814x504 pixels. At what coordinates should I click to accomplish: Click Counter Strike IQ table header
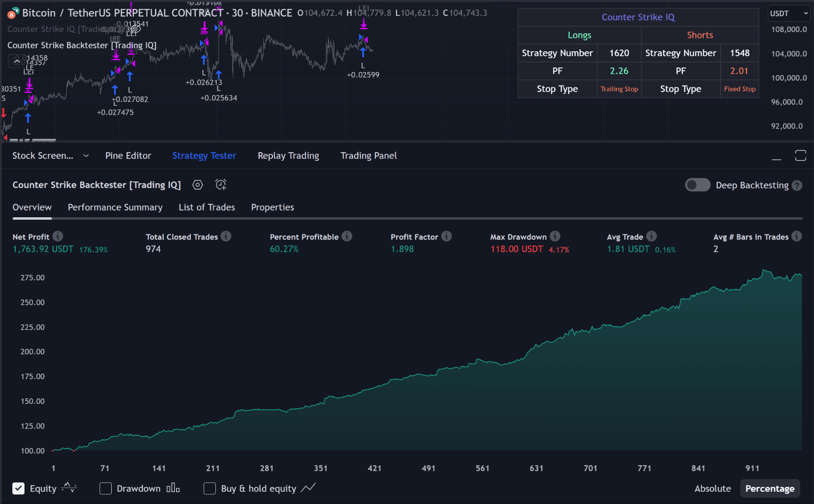(x=638, y=17)
